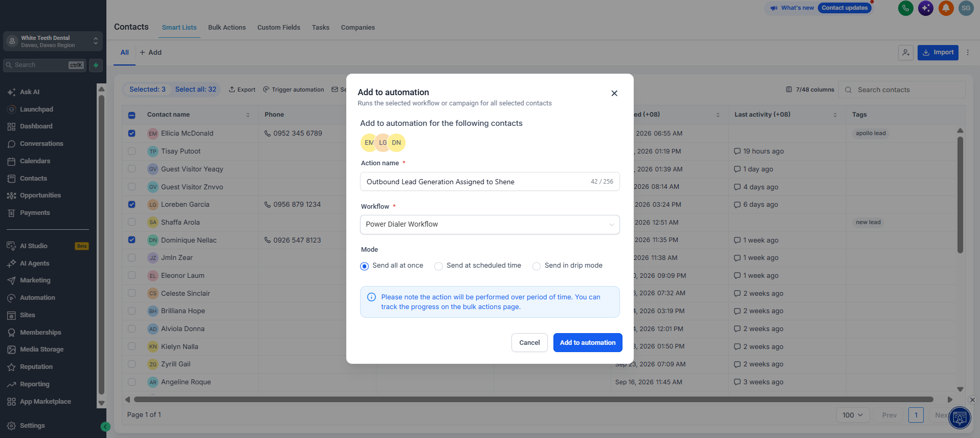980x438 pixels.
Task: Switch to the Custom Fields tab
Action: [x=279, y=28]
